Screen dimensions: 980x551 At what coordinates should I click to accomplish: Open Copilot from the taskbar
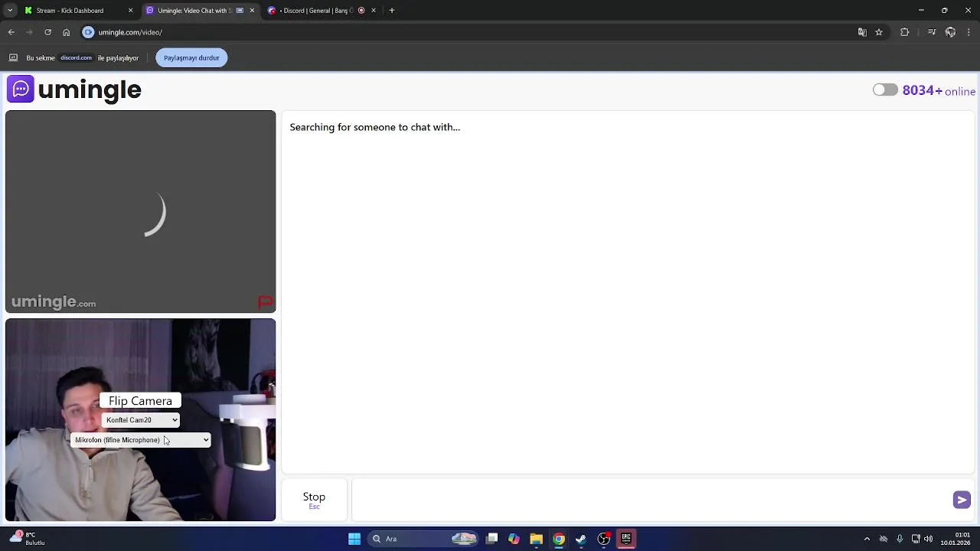coord(514,539)
